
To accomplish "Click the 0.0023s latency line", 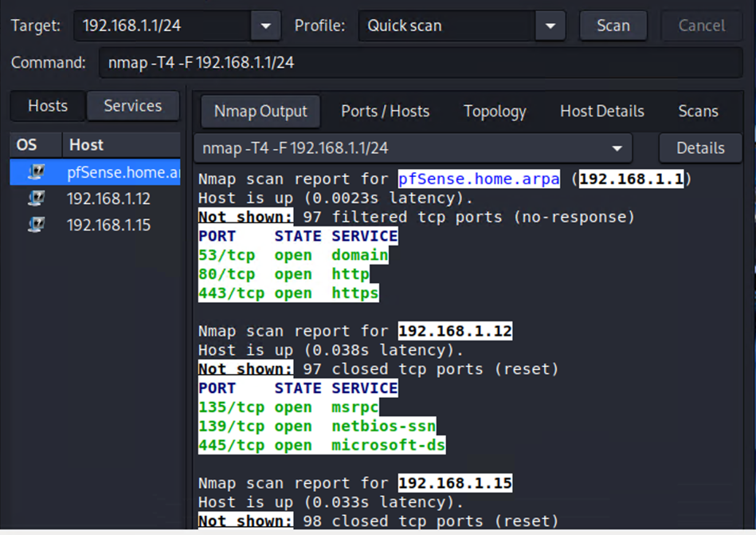I will click(x=335, y=198).
